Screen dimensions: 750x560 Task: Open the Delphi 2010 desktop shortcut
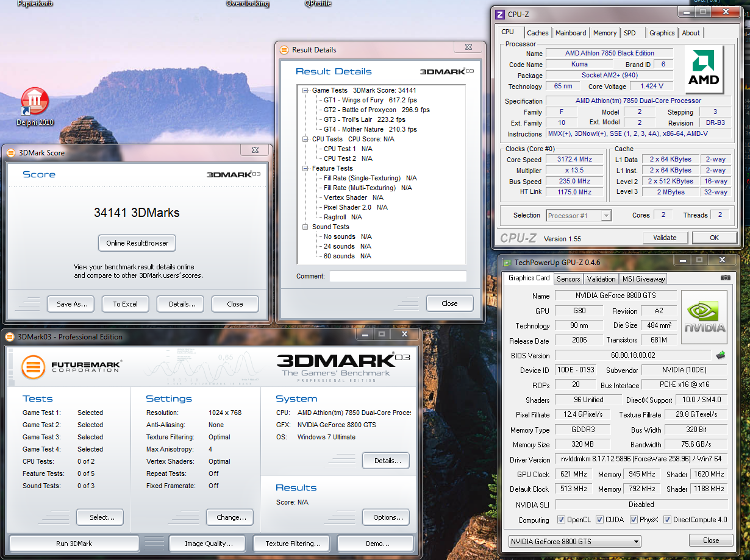[35, 106]
